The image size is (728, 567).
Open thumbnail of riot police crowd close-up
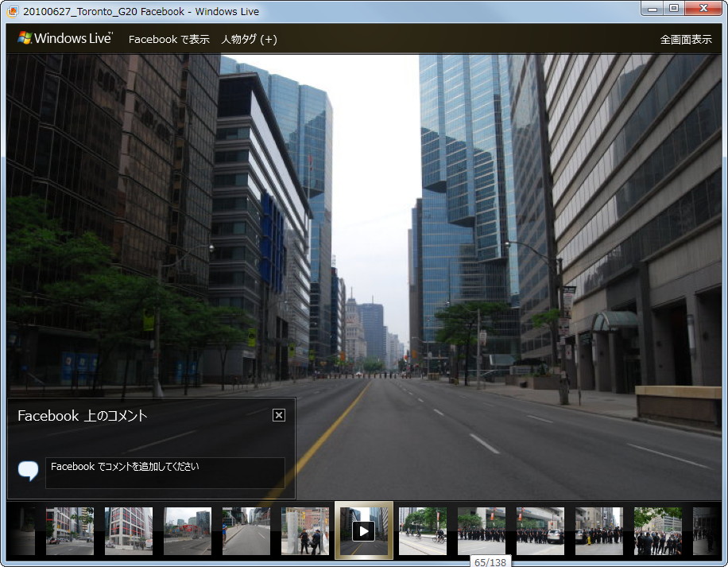tap(658, 530)
